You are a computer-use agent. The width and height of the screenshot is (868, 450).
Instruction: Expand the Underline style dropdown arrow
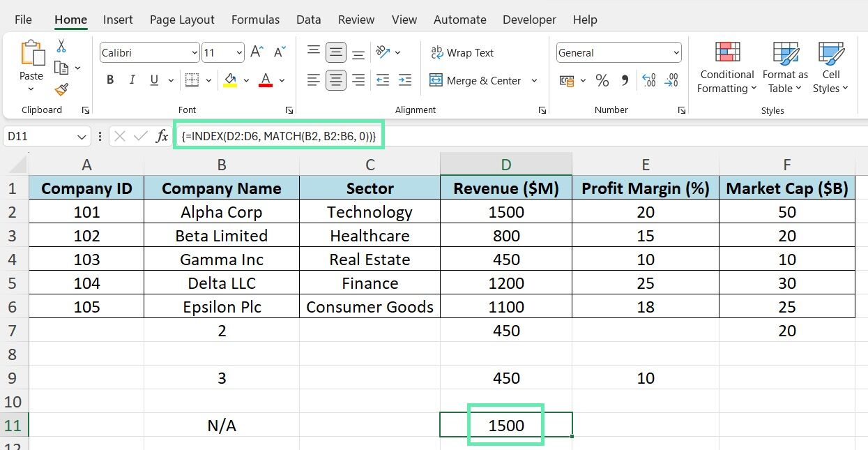tap(171, 81)
